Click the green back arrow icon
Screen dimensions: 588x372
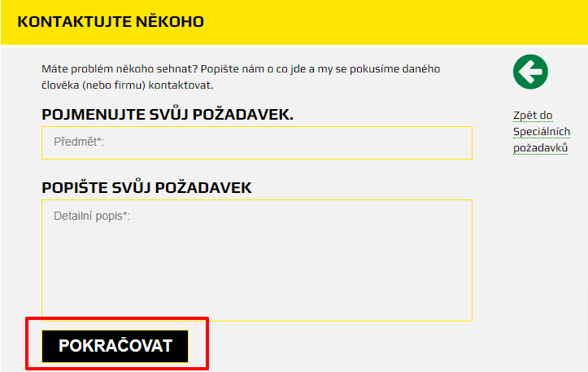point(530,72)
